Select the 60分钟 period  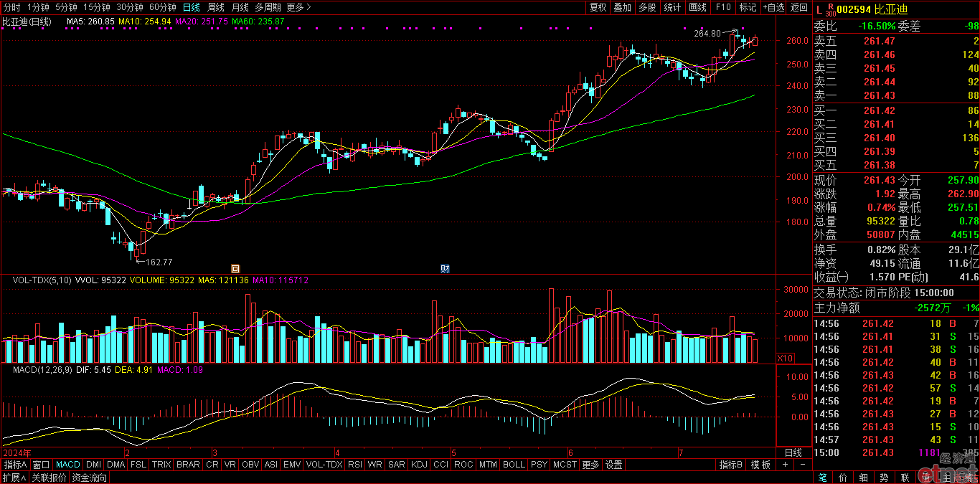[163, 7]
